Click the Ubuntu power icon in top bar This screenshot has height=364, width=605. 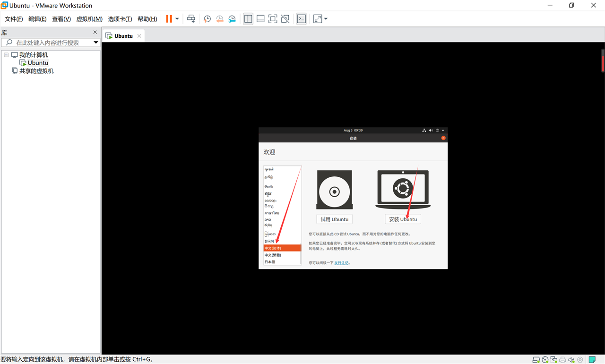click(437, 130)
